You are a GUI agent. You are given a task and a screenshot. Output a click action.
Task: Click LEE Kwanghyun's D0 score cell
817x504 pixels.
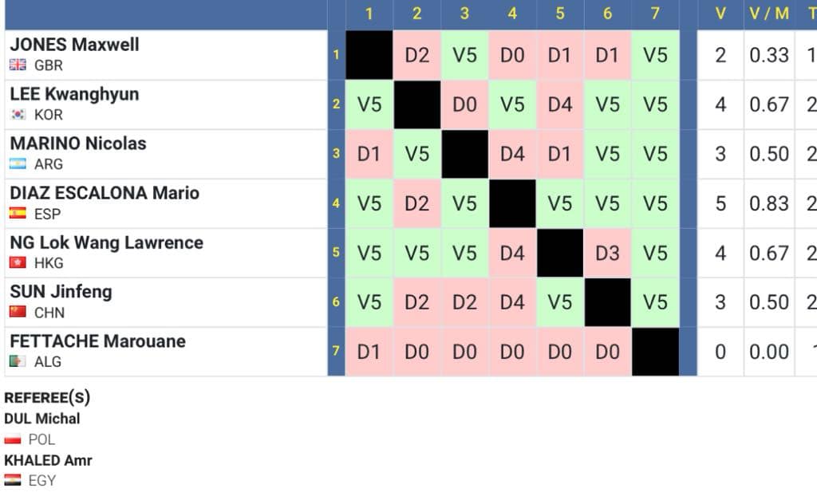[x=464, y=104]
